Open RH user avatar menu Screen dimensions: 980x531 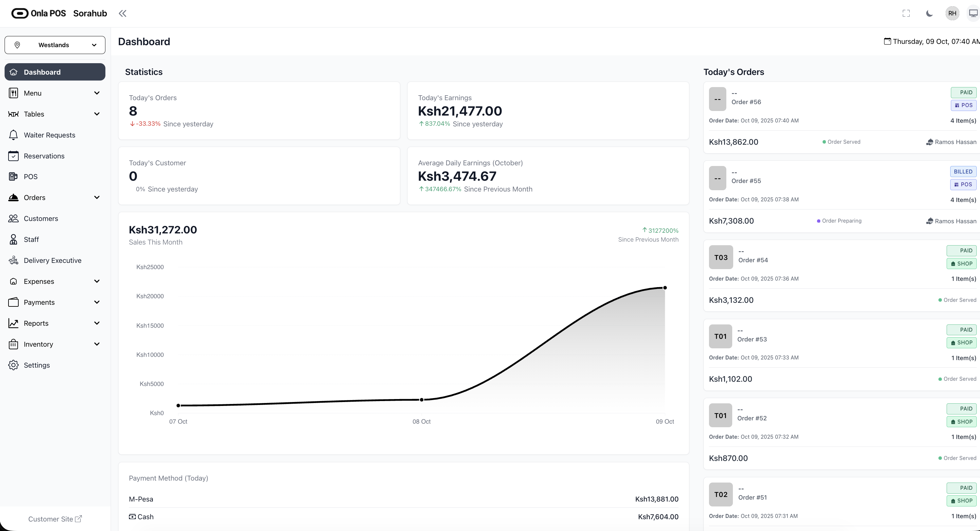952,14
